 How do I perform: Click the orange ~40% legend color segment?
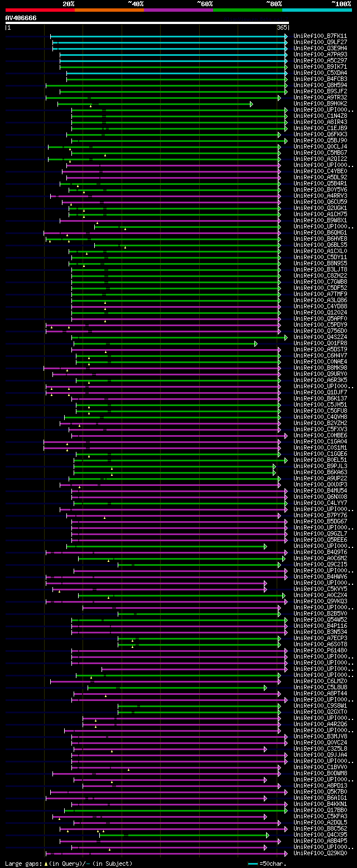pyautogui.click(x=109, y=10)
